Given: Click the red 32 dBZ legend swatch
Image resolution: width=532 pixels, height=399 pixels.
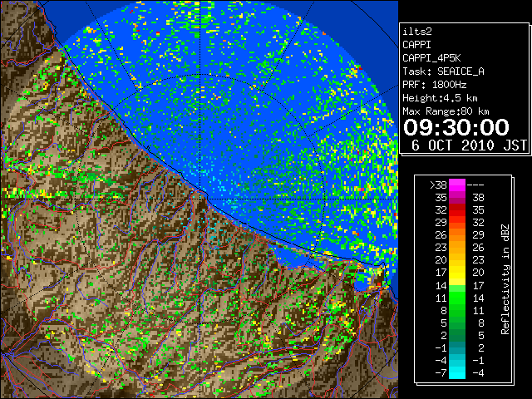Looking at the screenshot, I should [457, 210].
